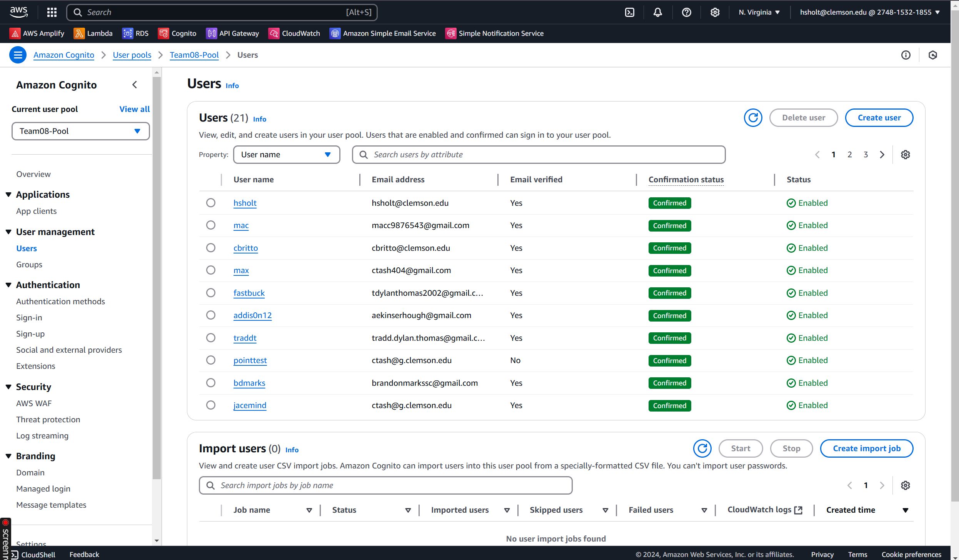
Task: Select the radio button for user bdmarks
Action: [x=211, y=383]
